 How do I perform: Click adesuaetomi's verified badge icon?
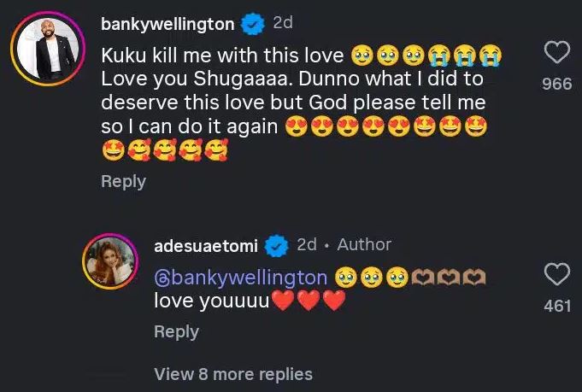pyautogui.click(x=275, y=246)
